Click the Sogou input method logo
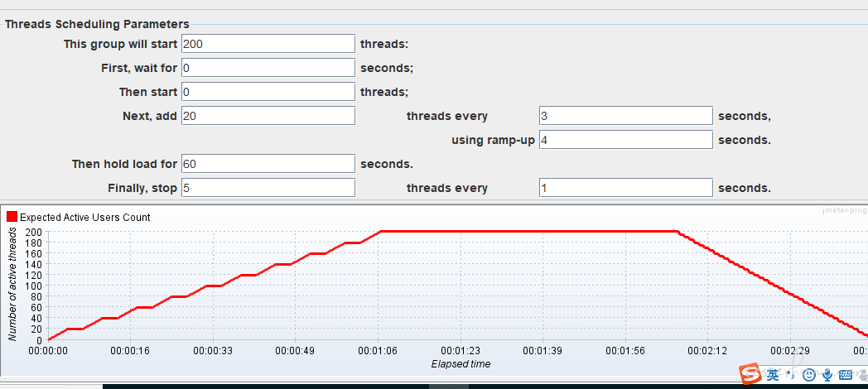Screen dimensions: 868x389 pyautogui.click(x=750, y=375)
